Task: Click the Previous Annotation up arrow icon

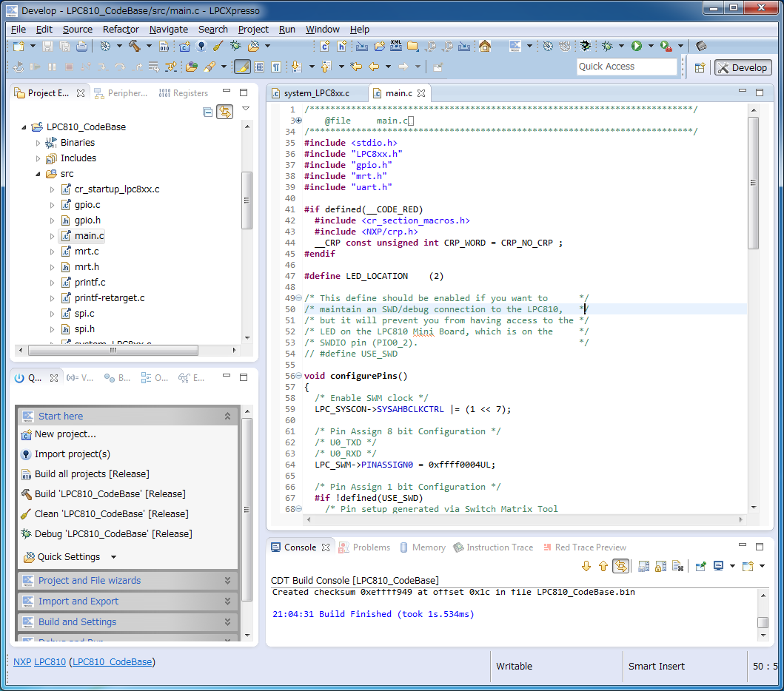Action: pos(326,67)
